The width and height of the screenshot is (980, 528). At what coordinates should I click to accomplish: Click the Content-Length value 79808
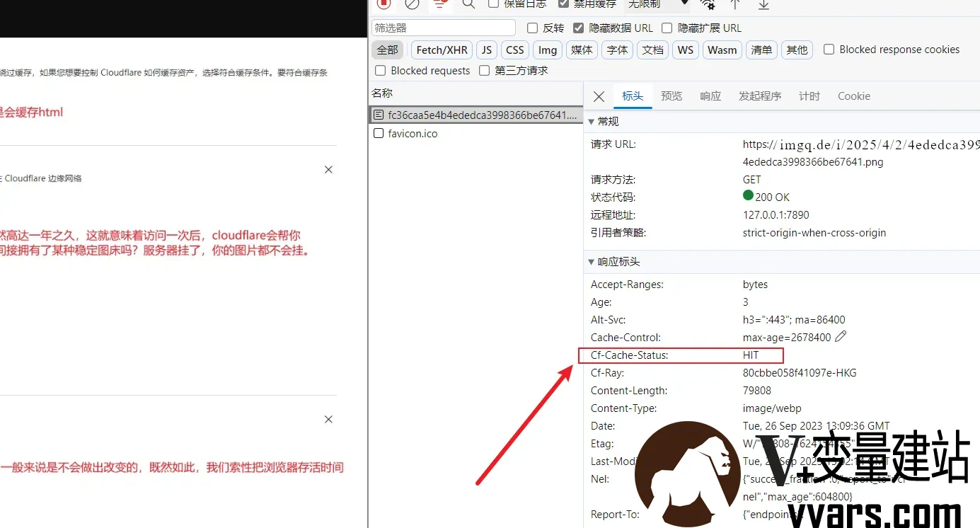757,391
